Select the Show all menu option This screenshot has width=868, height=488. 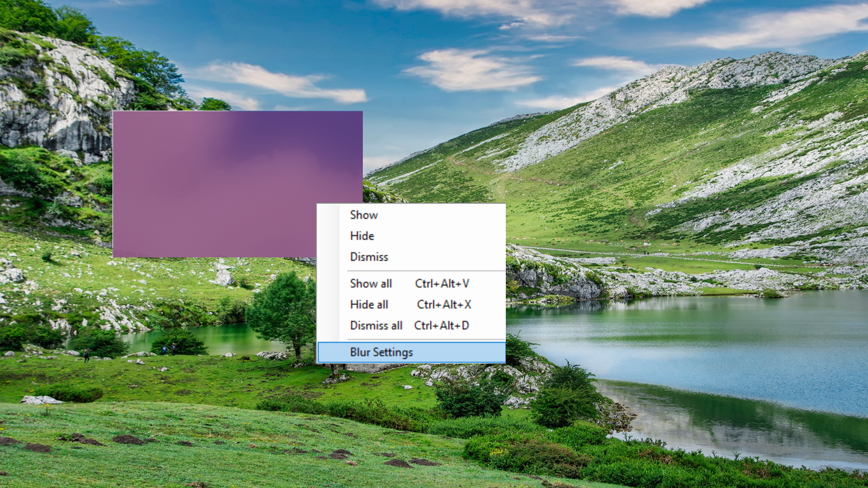[371, 283]
